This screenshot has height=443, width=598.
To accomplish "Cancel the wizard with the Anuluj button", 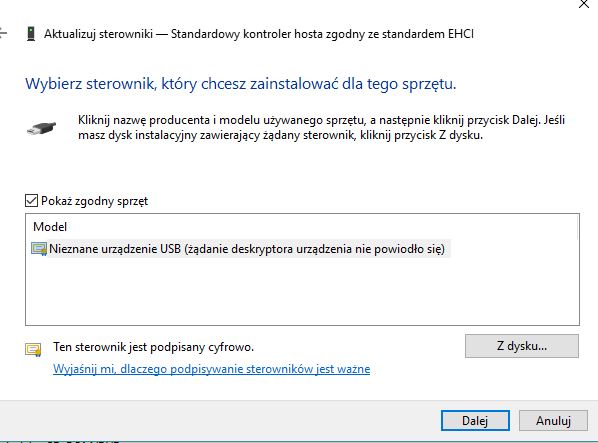I will 553,421.
